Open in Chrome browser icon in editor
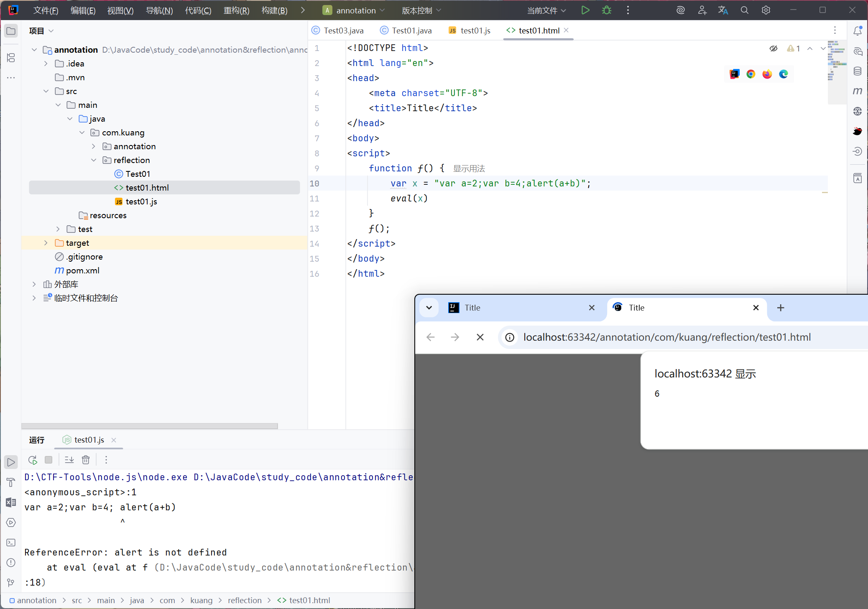The width and height of the screenshot is (868, 609). [x=751, y=74]
